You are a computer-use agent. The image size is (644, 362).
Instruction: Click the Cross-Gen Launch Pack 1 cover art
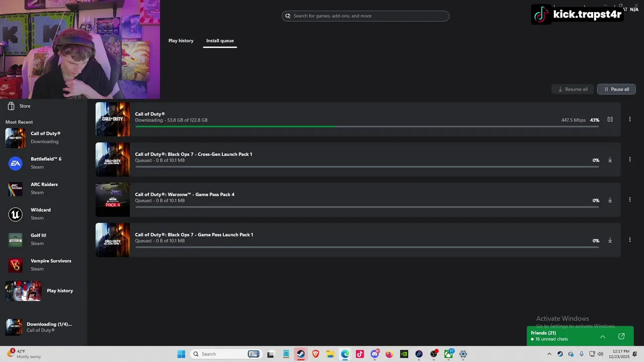(113, 159)
